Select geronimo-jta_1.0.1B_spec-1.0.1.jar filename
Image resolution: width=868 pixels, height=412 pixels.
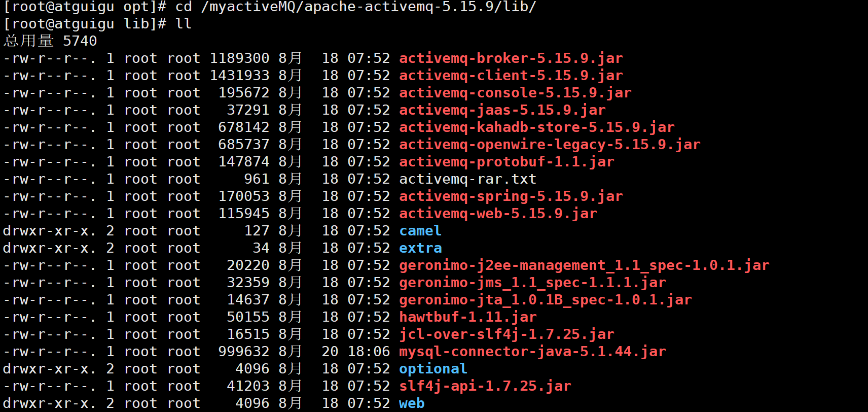click(546, 300)
